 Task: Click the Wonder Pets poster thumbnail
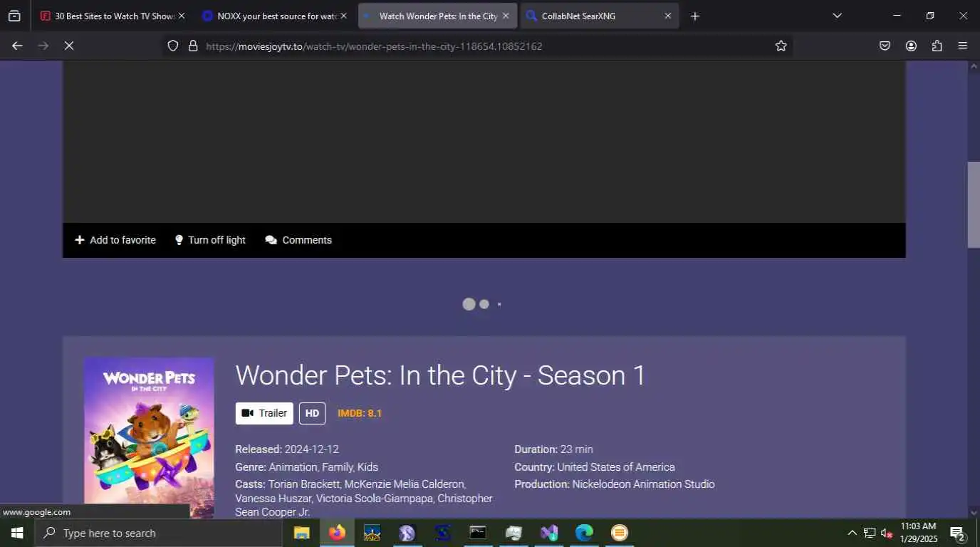[x=149, y=437]
